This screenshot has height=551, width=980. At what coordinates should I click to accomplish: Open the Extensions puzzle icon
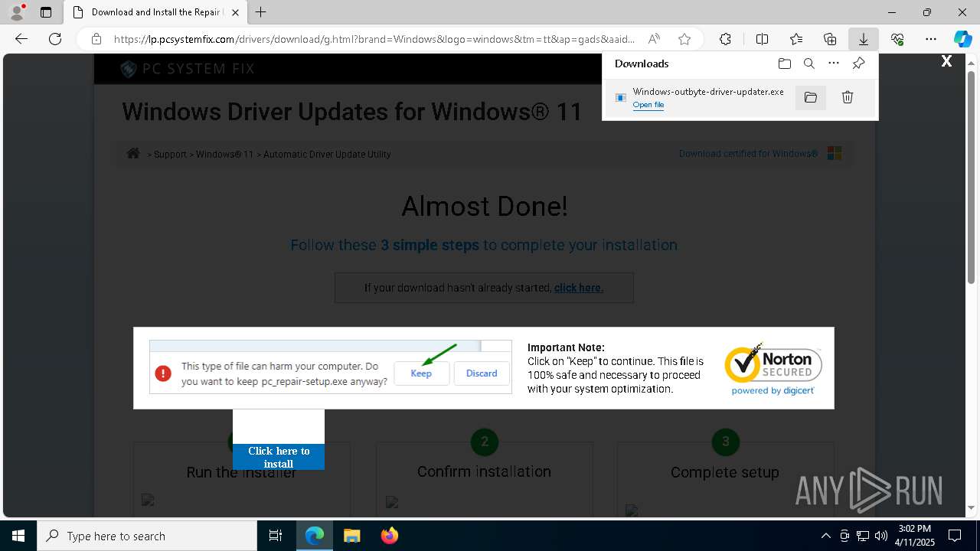pyautogui.click(x=725, y=39)
